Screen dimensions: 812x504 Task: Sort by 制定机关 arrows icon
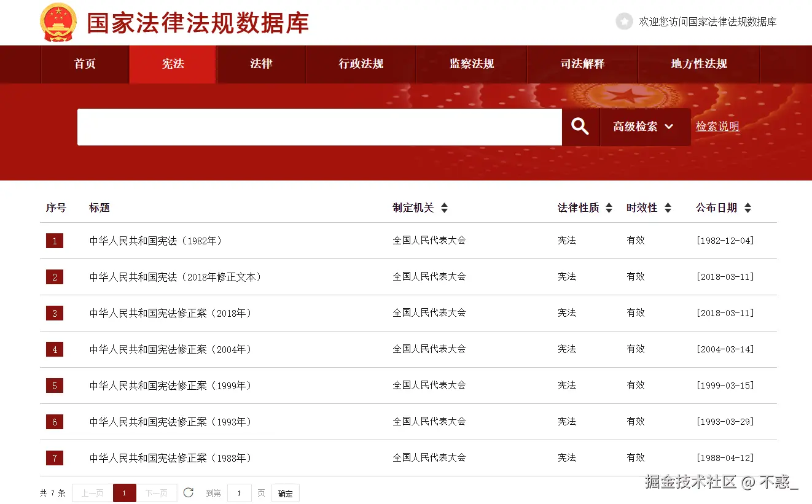click(x=444, y=208)
